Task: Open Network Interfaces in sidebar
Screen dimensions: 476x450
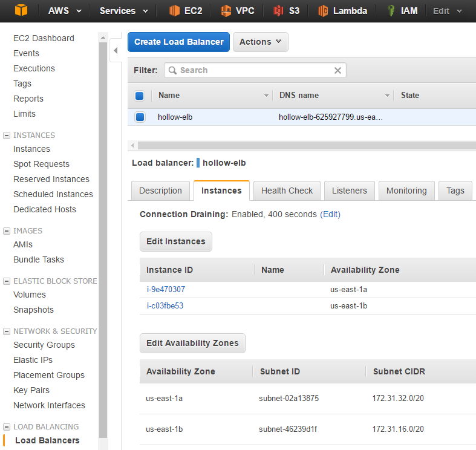Action: (x=49, y=406)
